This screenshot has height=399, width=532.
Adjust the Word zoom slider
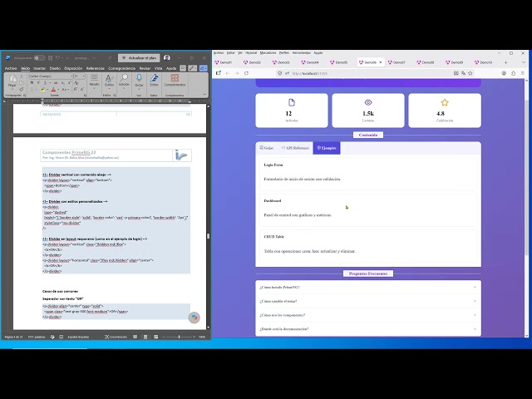(x=180, y=337)
